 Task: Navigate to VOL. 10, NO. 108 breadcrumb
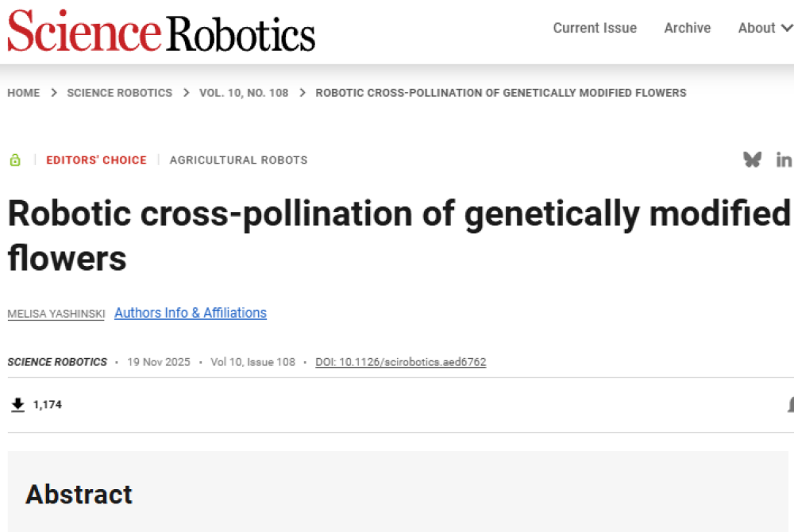pos(244,93)
